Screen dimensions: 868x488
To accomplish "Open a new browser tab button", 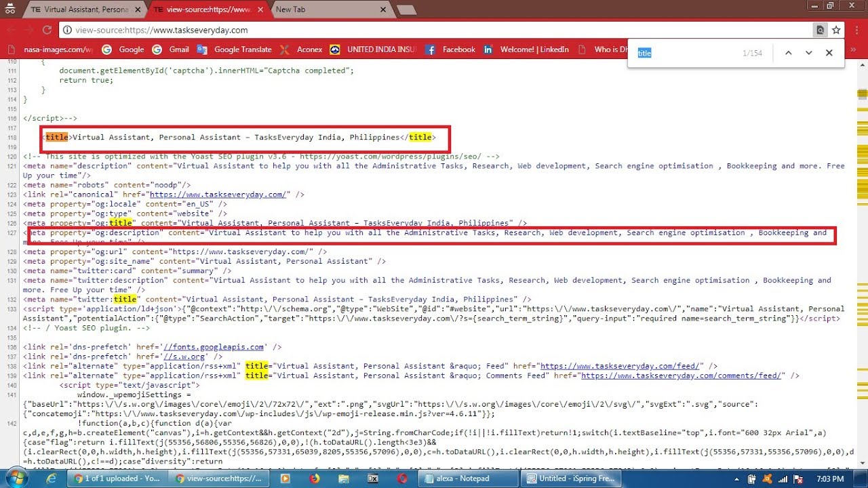I will tap(406, 9).
